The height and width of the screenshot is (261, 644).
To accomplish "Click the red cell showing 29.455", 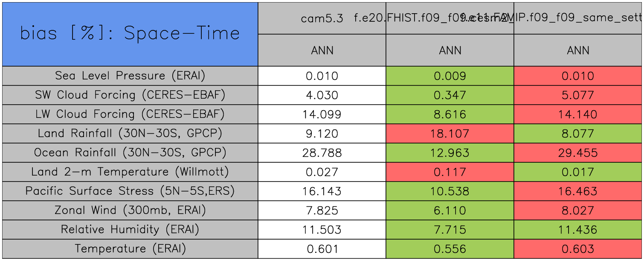I will coord(578,152).
